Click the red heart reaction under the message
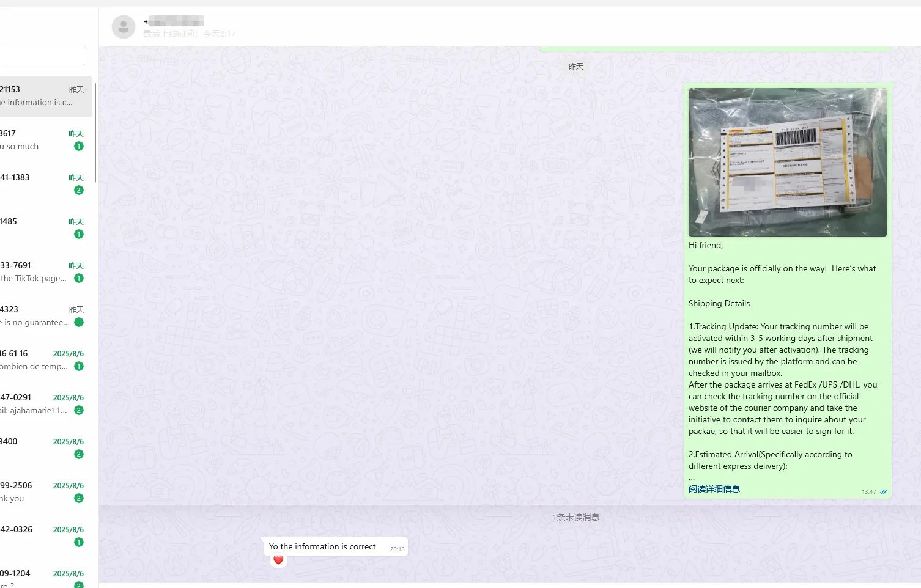 click(x=278, y=560)
